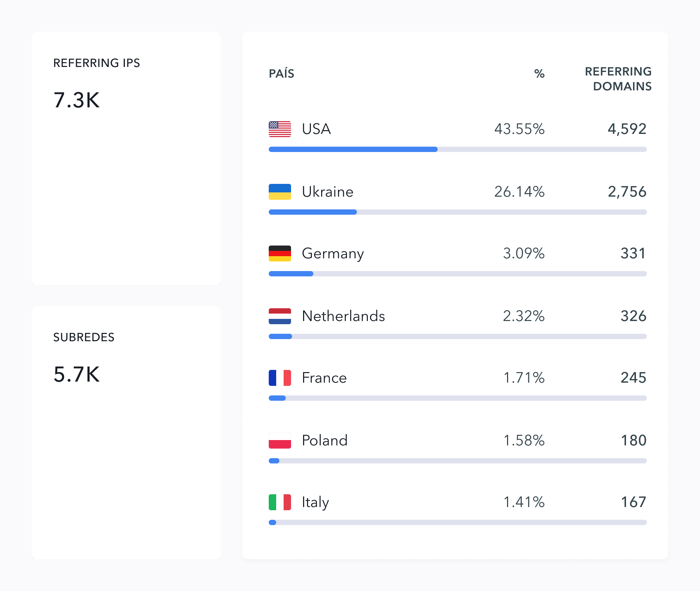Select the Germany country name
700x591 pixels.
point(333,253)
